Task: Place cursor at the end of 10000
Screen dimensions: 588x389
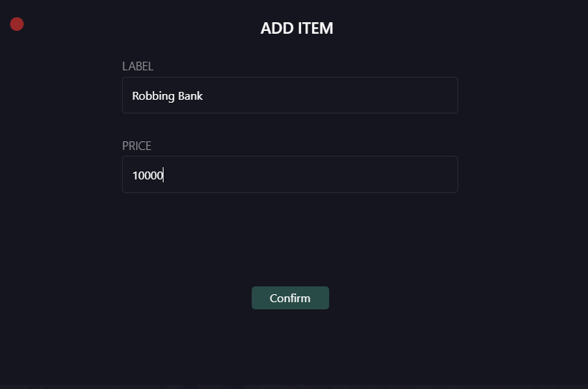Action: coord(164,175)
